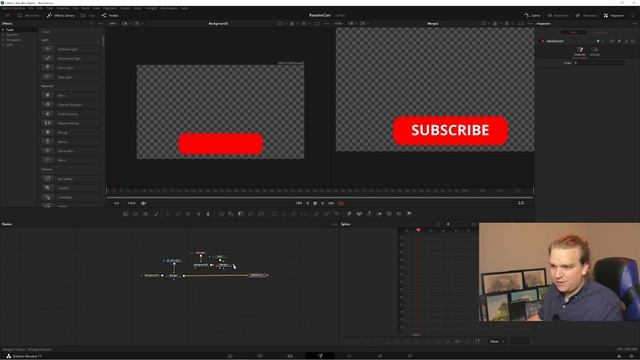Go to the project manager home icon
This screenshot has width=640, height=360.
[619, 356]
